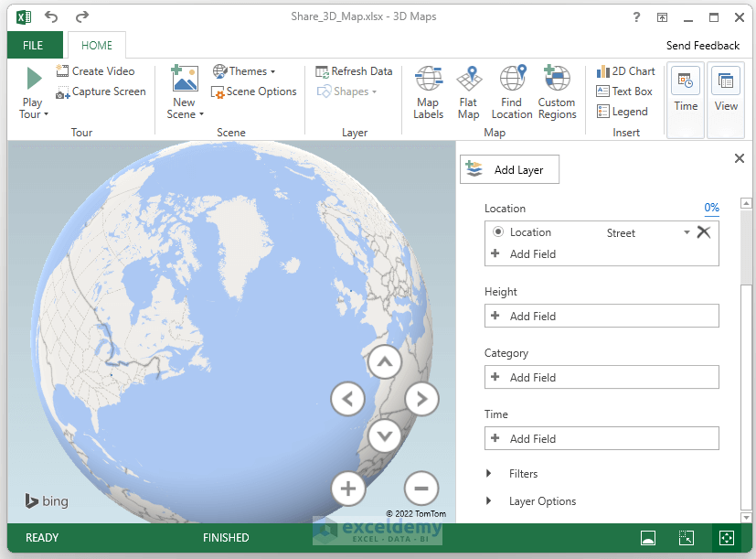Click the Capture Screen button

(x=101, y=91)
